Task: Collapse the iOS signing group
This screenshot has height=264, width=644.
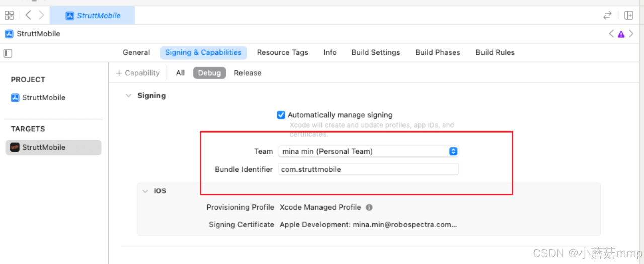Action: pyautogui.click(x=145, y=191)
